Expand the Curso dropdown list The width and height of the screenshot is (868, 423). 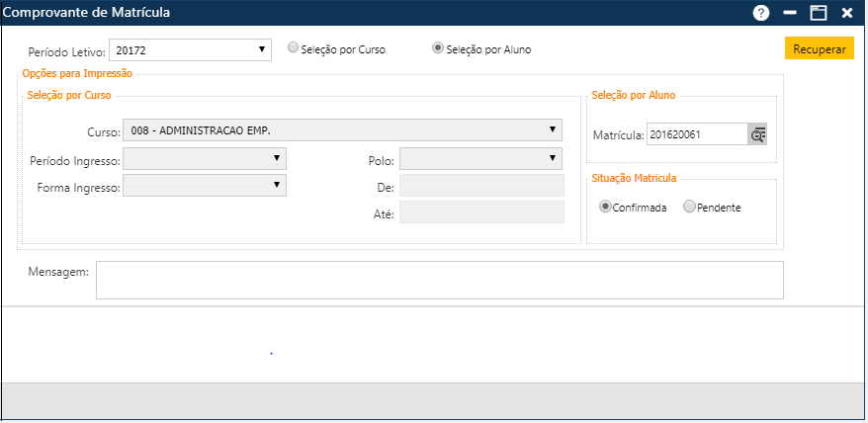click(x=342, y=130)
